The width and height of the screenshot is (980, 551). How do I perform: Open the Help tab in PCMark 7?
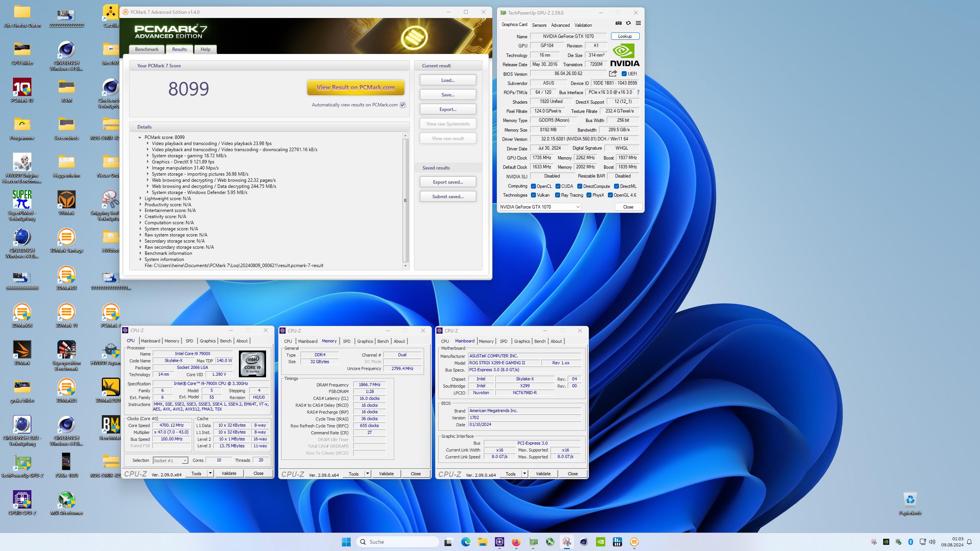205,49
